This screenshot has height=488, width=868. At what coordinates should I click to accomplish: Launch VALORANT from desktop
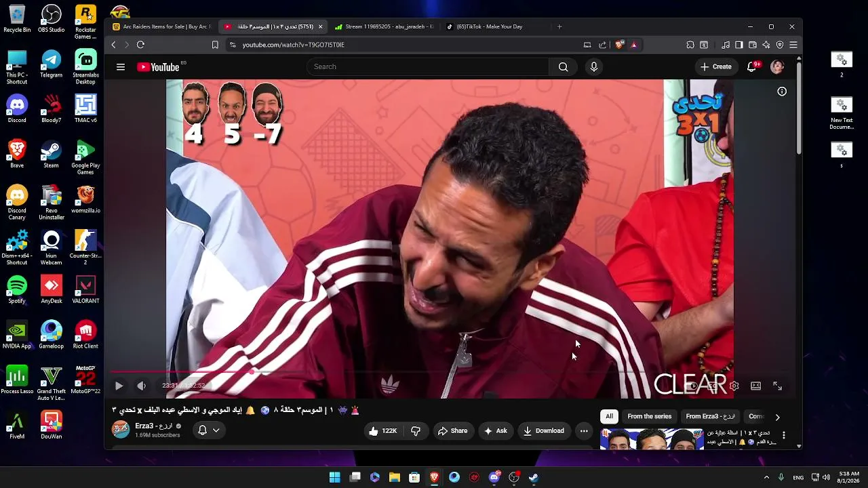(85, 289)
